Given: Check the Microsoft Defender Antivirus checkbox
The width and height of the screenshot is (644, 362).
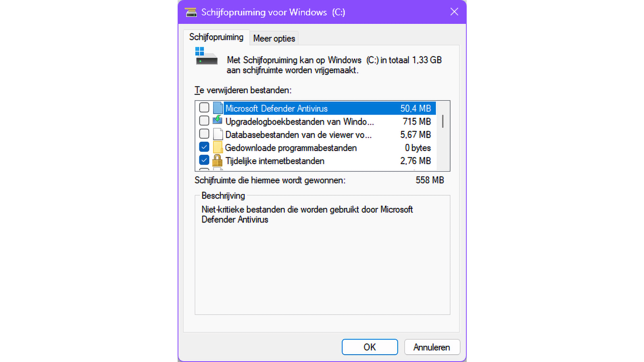Looking at the screenshot, I should [x=204, y=108].
